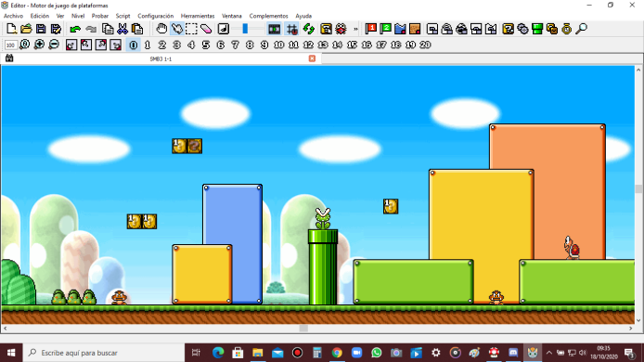Open the gear settings icon
644x362 pixels.
[522, 29]
